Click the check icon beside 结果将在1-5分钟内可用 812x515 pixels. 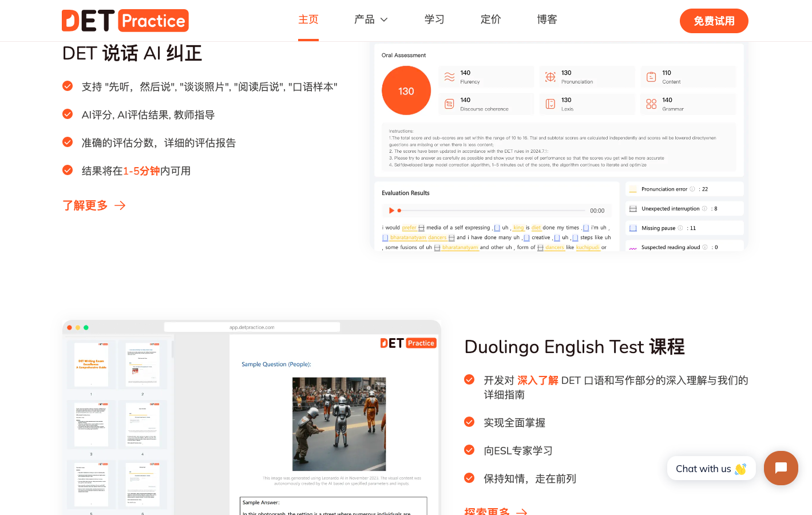[68, 170]
